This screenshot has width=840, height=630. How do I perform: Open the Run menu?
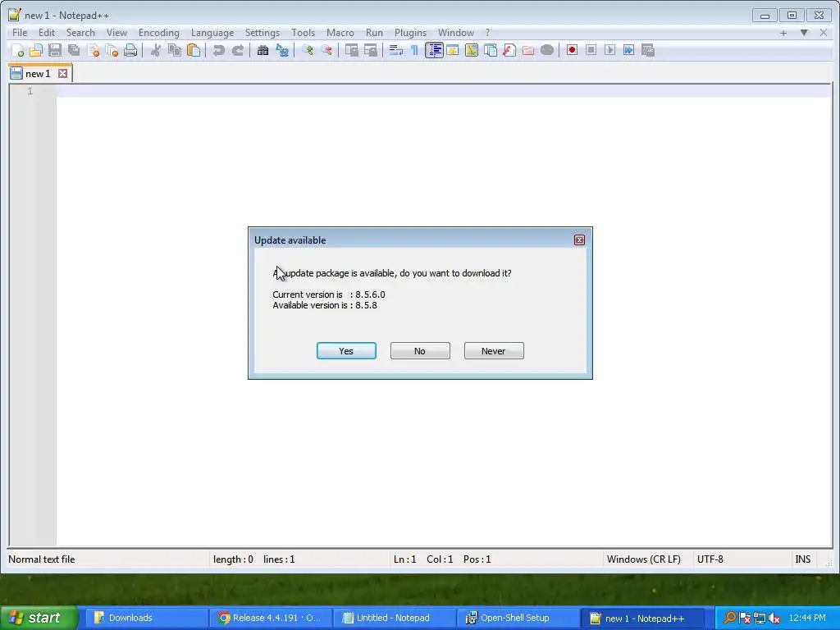pyautogui.click(x=374, y=33)
